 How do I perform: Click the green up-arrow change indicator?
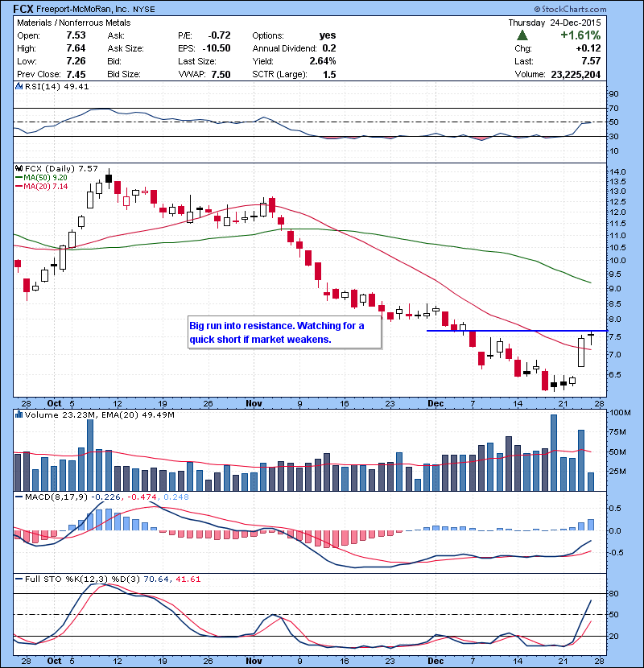[522, 35]
